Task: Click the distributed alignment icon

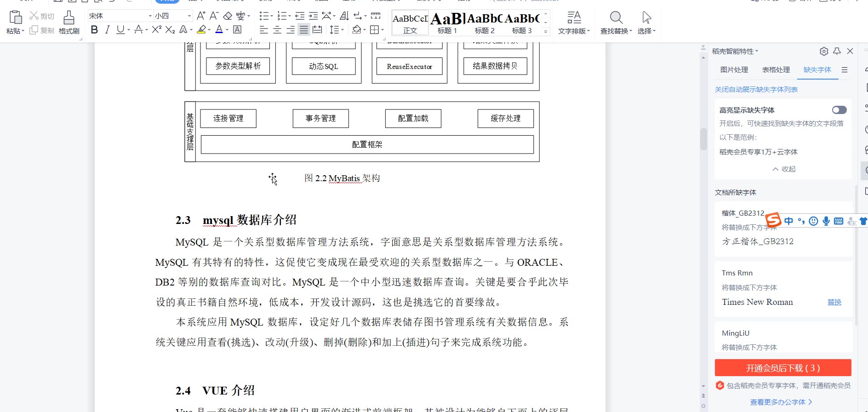Action: (x=317, y=30)
